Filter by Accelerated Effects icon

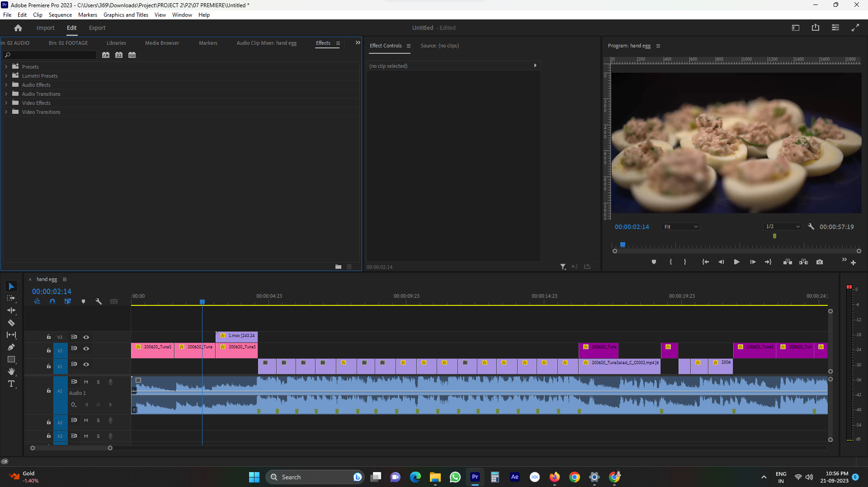[106, 55]
